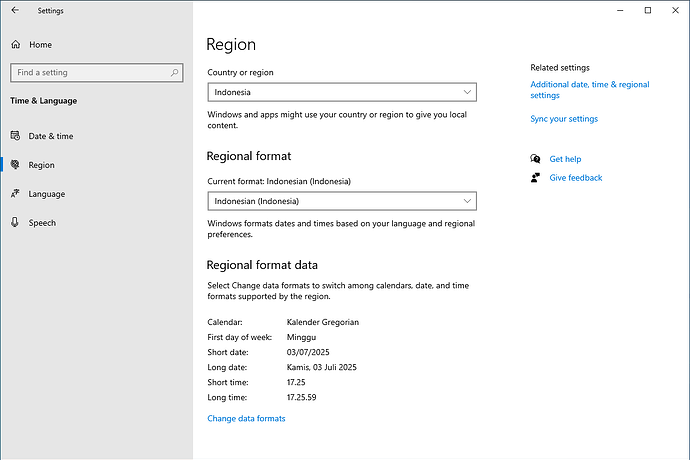Click the Minggu first day value

click(x=301, y=337)
